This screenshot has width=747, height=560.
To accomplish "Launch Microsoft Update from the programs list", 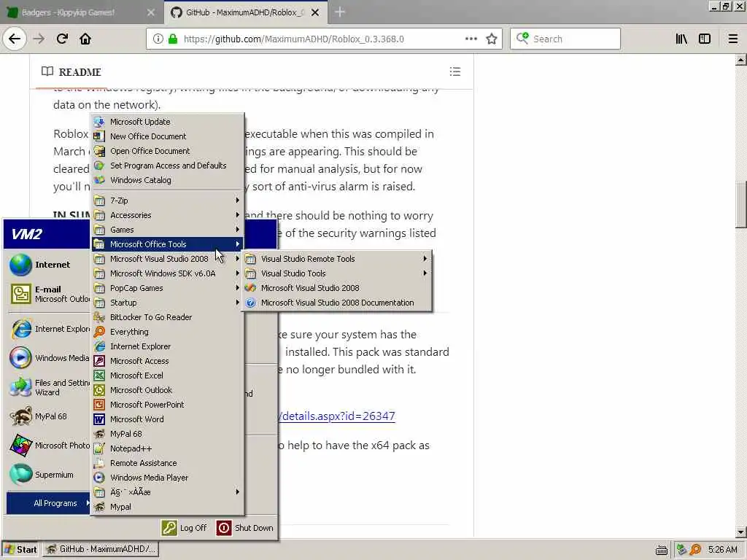I will click(169, 122).
